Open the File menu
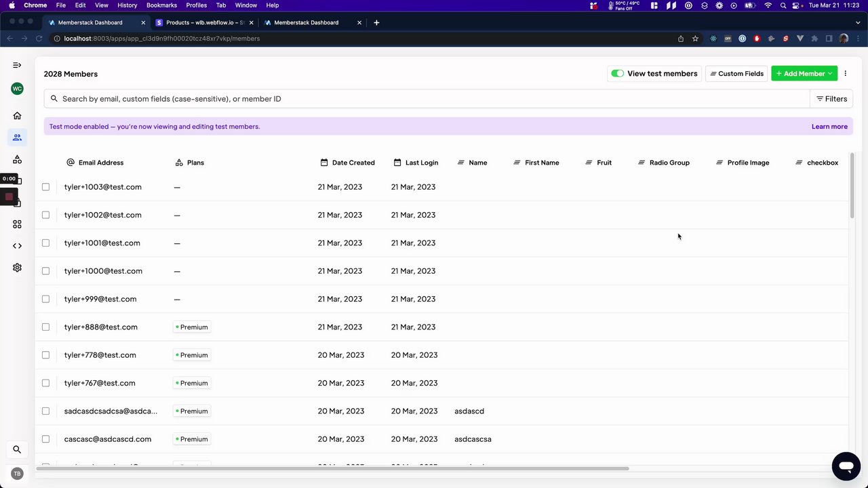The width and height of the screenshot is (868, 488). (x=61, y=5)
